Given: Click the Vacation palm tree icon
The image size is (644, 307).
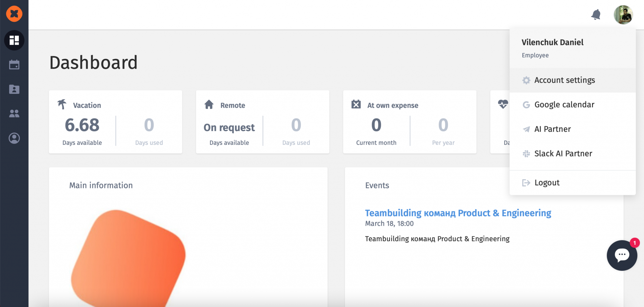Looking at the screenshot, I should [62, 104].
